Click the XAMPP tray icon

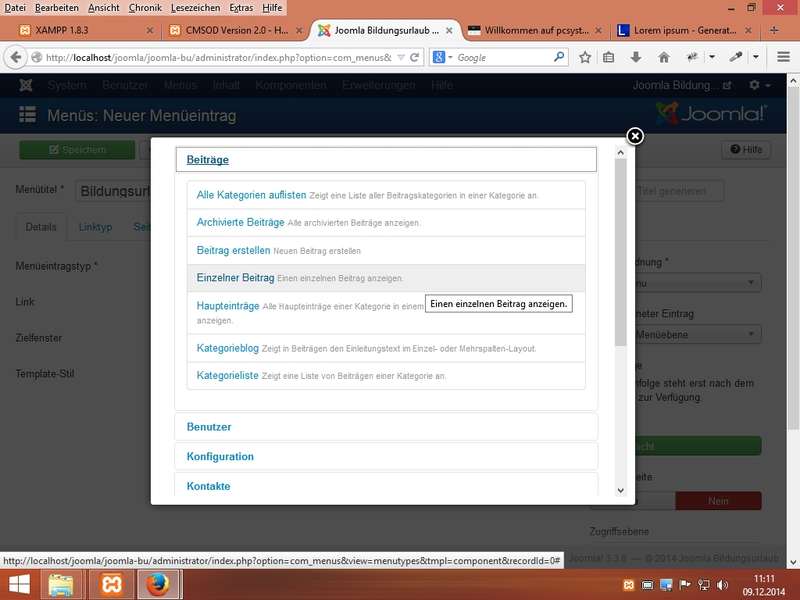629,585
